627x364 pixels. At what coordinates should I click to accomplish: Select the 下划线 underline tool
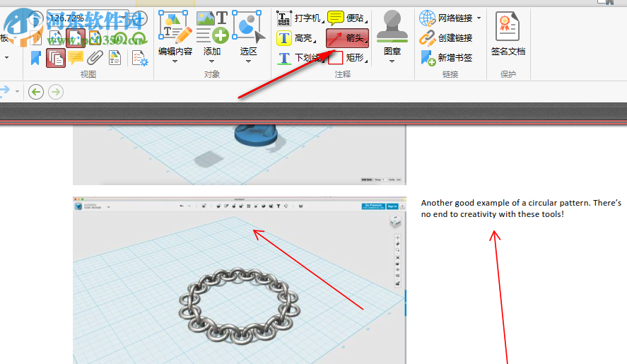(x=300, y=58)
